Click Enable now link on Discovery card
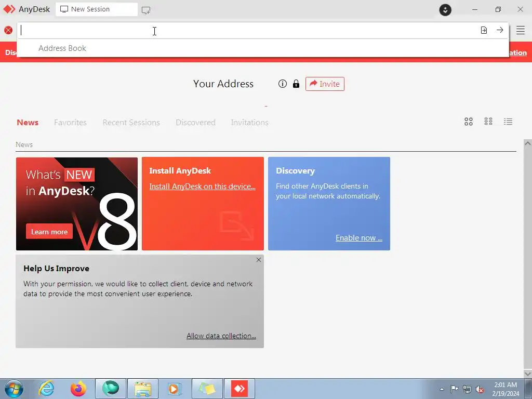Image resolution: width=532 pixels, height=399 pixels. pos(359,238)
